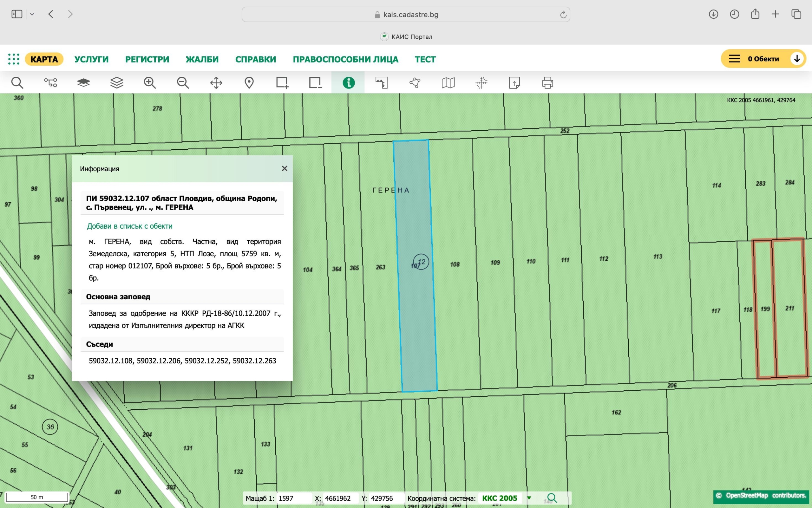Select the ruler measure tool
This screenshot has height=508, width=812.
[x=382, y=83]
